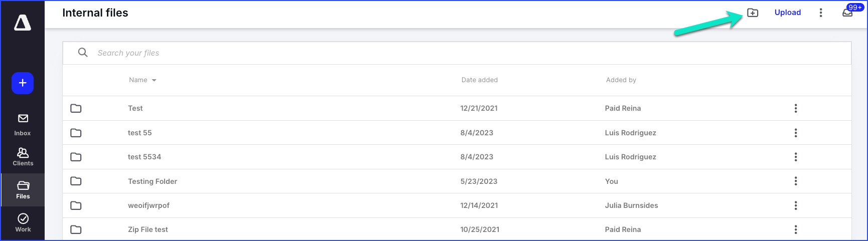The height and width of the screenshot is (241, 868).
Task: Open Inbox from the sidebar
Action: 23,125
